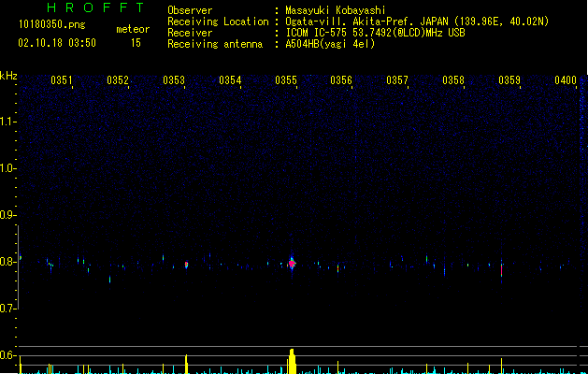Click the date stamp 02.10.18 03:50
This screenshot has height=374, width=588.
click(x=57, y=43)
